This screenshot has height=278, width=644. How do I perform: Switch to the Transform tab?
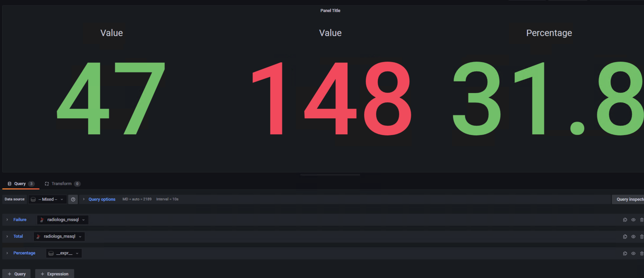(x=62, y=183)
